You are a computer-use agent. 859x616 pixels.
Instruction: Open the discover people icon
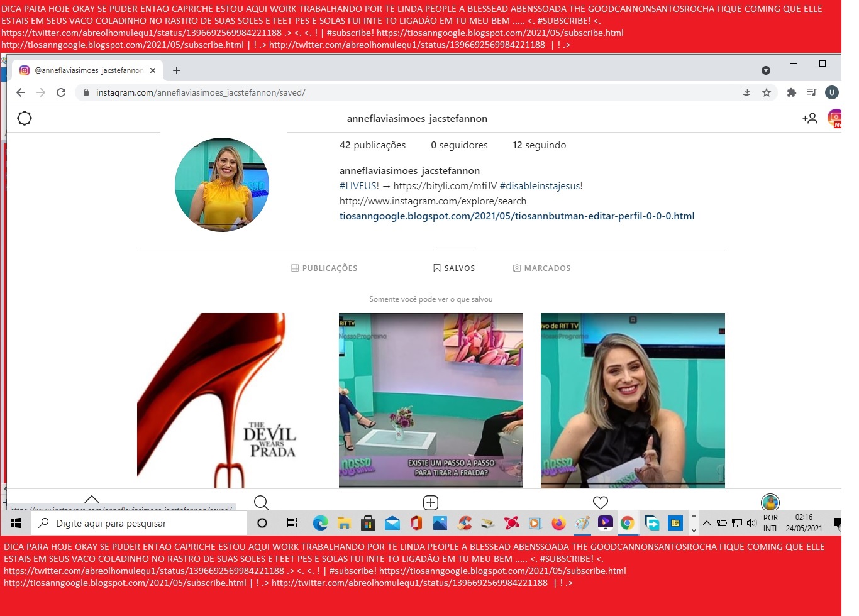click(x=810, y=118)
